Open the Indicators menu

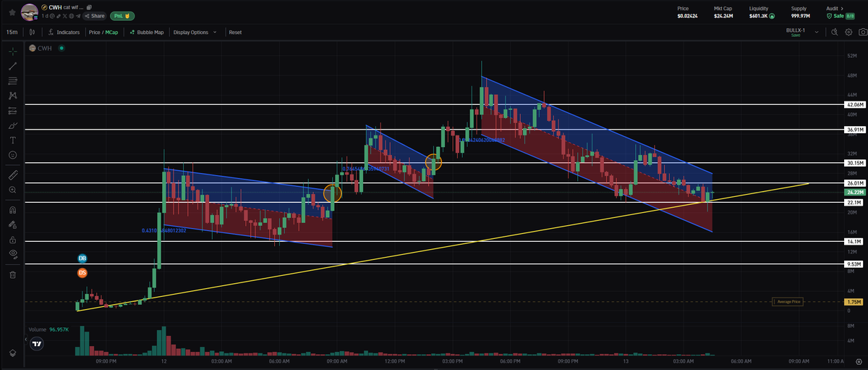[64, 33]
